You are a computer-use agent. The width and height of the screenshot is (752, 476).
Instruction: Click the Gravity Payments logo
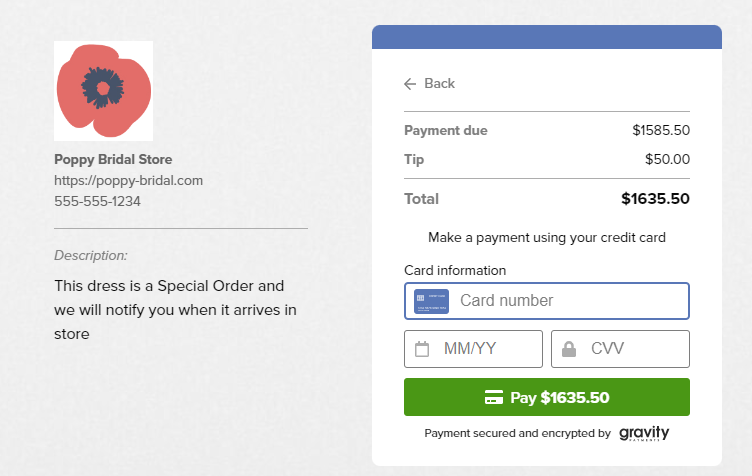click(644, 433)
